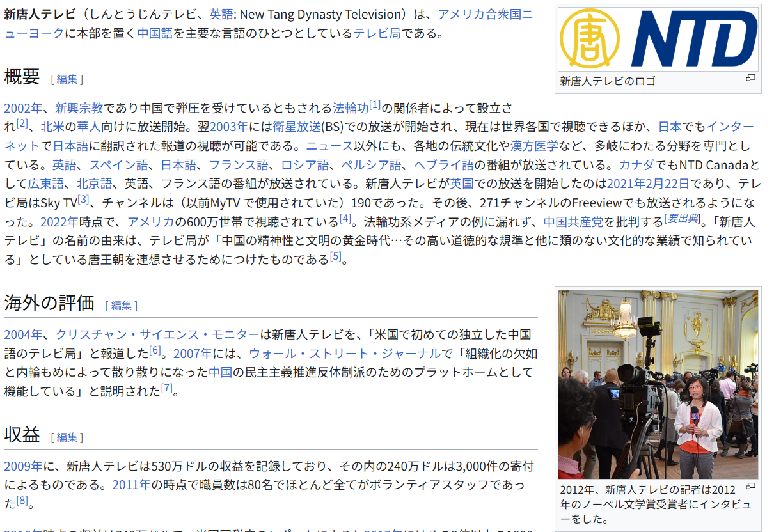Follow the テレビ局 link in intro
Viewport: 774px width, 532px height.
pos(377,33)
